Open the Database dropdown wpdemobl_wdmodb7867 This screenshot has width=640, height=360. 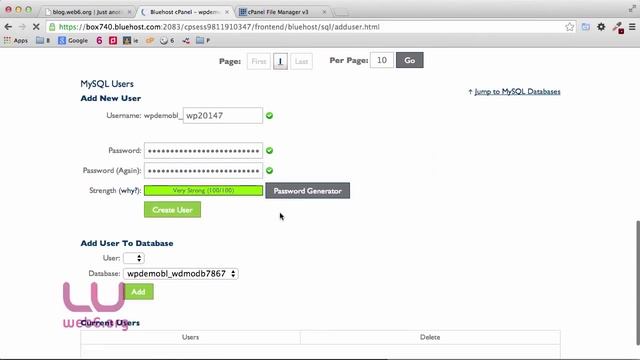(x=181, y=273)
